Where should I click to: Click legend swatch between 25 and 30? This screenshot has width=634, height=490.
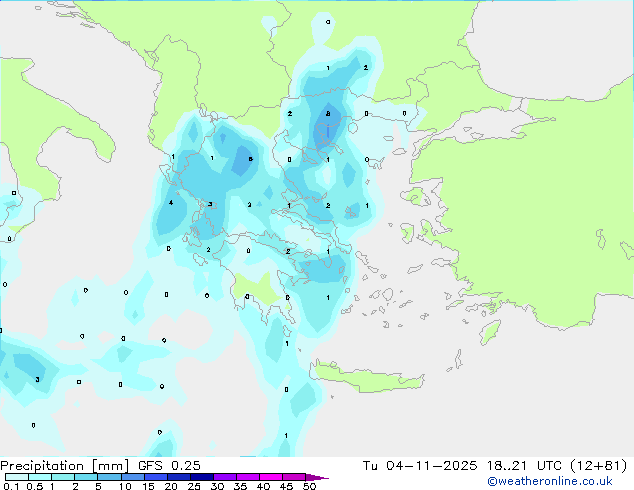[201, 477]
